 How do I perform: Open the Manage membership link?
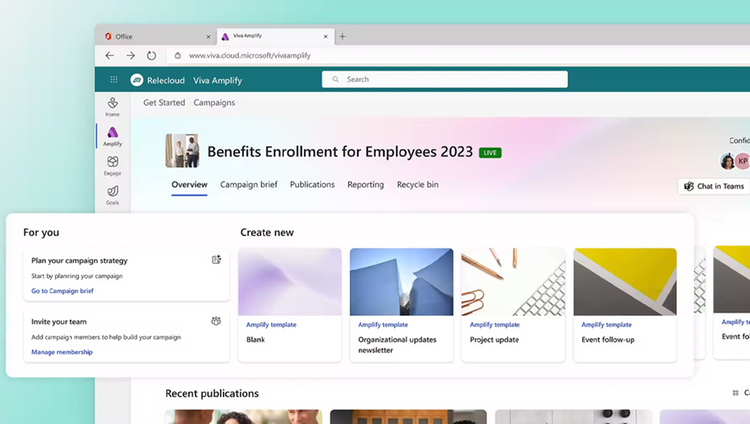coord(62,352)
